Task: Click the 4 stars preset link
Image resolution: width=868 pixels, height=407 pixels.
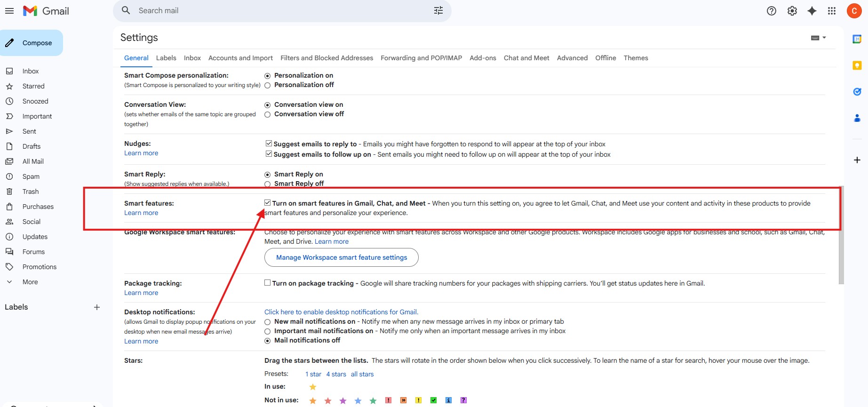Action: point(336,374)
